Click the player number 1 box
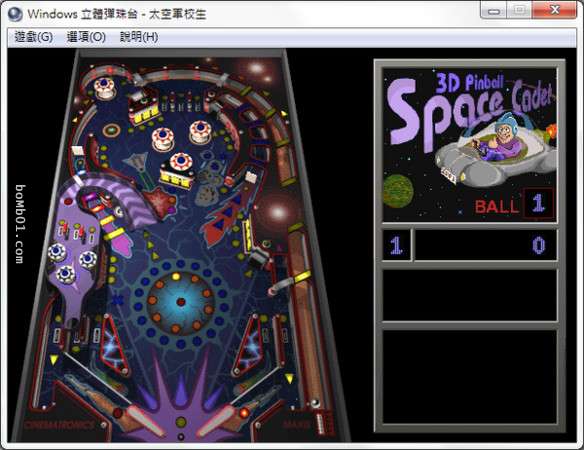Screen dimensions: 584x450 pos(396,245)
